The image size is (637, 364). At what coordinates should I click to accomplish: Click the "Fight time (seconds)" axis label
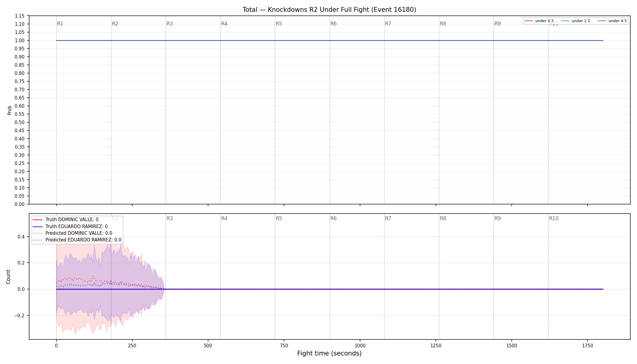[x=329, y=353]
